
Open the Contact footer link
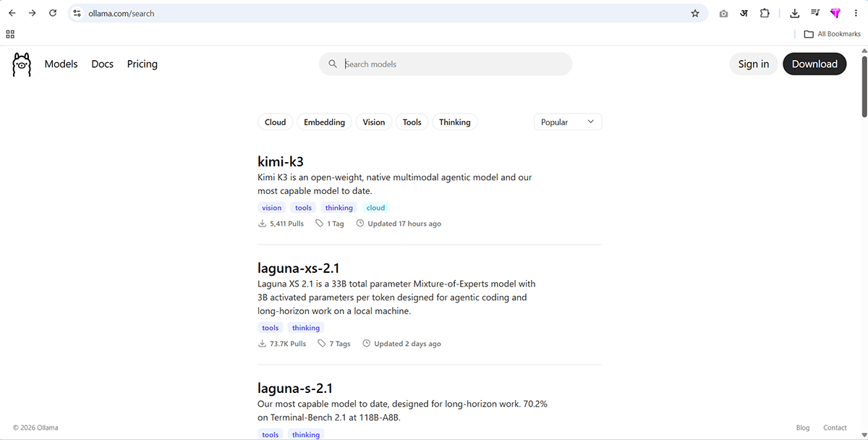pyautogui.click(x=835, y=428)
